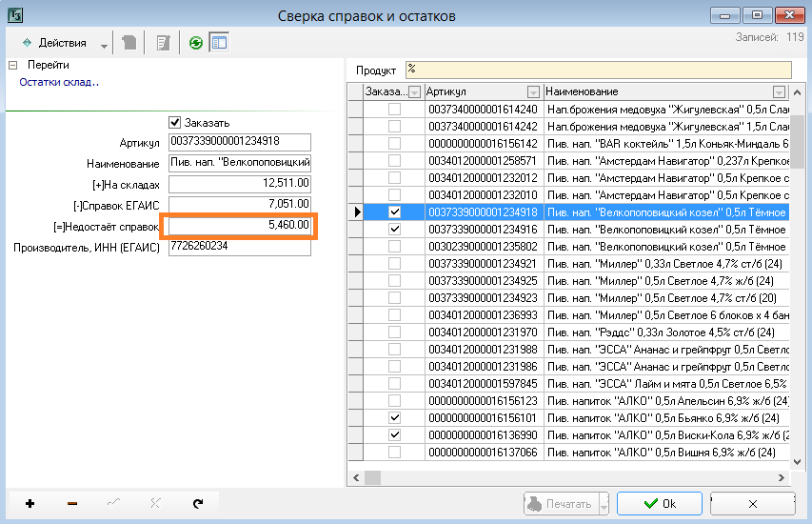Image resolution: width=812 pixels, height=524 pixels.
Task: Open the Печатать button dropdown arrow
Action: [604, 504]
